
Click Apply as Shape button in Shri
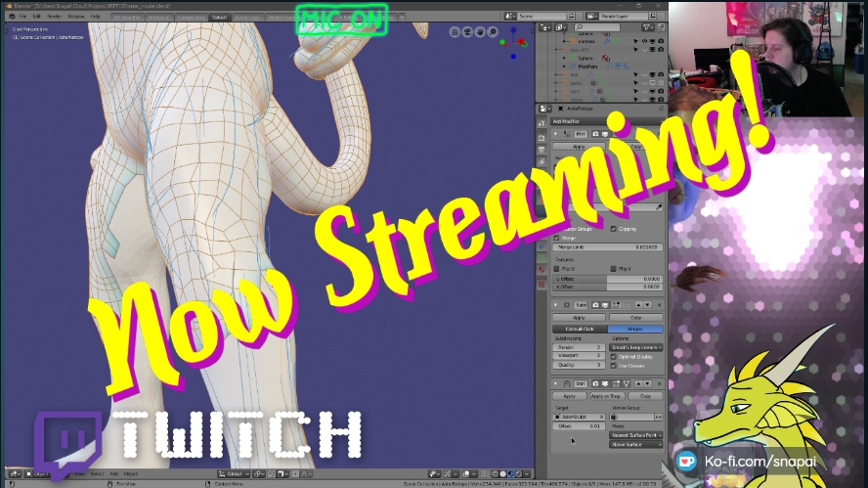pyautogui.click(x=607, y=397)
